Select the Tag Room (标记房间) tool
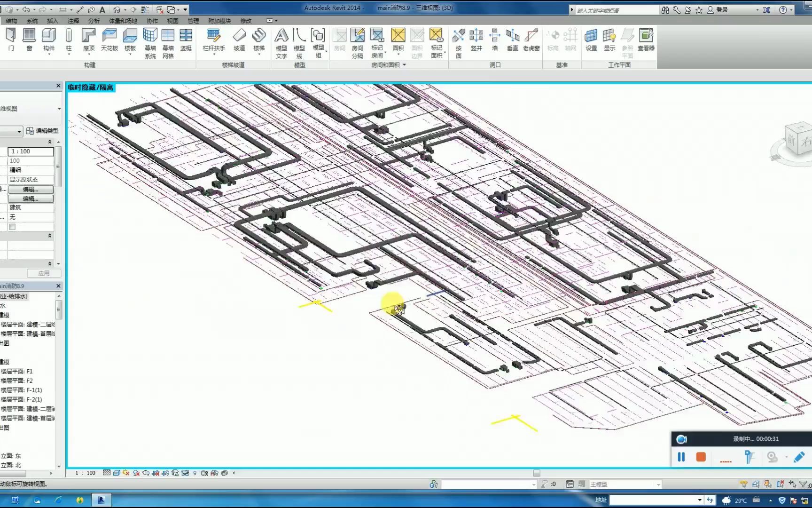The width and height of the screenshot is (812, 508). click(x=377, y=43)
